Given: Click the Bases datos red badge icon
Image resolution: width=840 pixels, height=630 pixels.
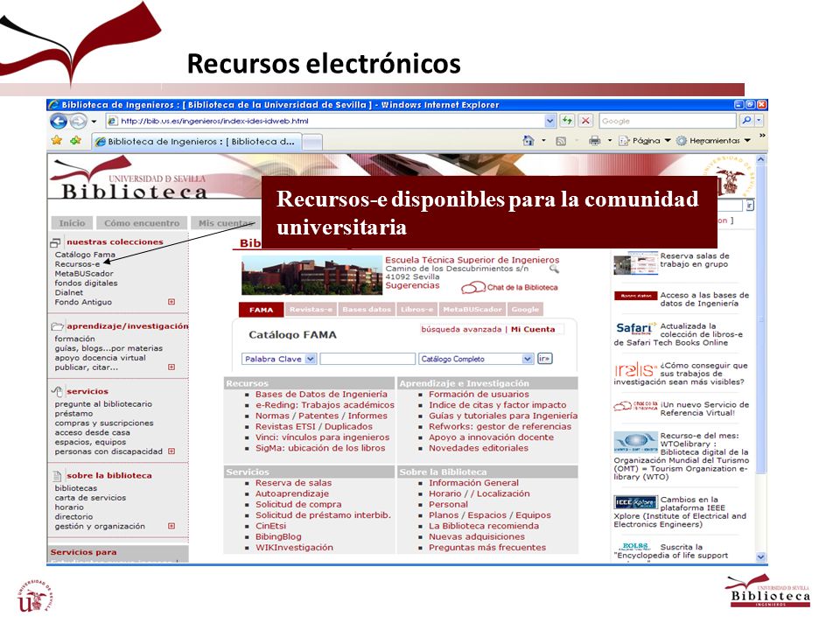Looking at the screenshot, I should click(x=635, y=296).
